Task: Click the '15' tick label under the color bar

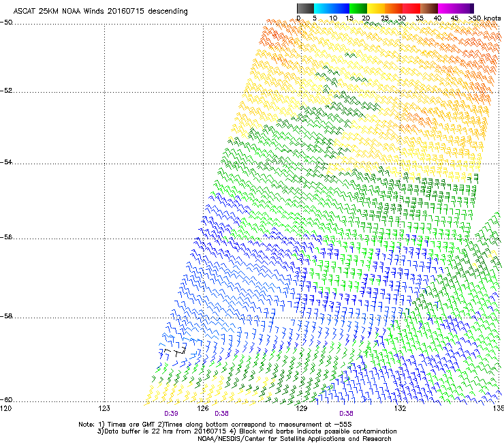Action: coord(349,18)
